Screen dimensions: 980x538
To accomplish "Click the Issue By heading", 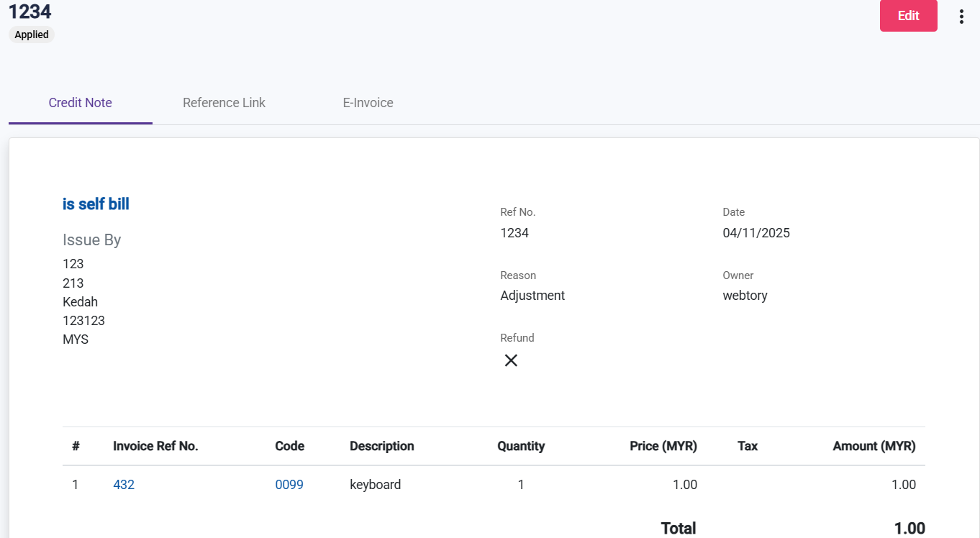I will 92,240.
